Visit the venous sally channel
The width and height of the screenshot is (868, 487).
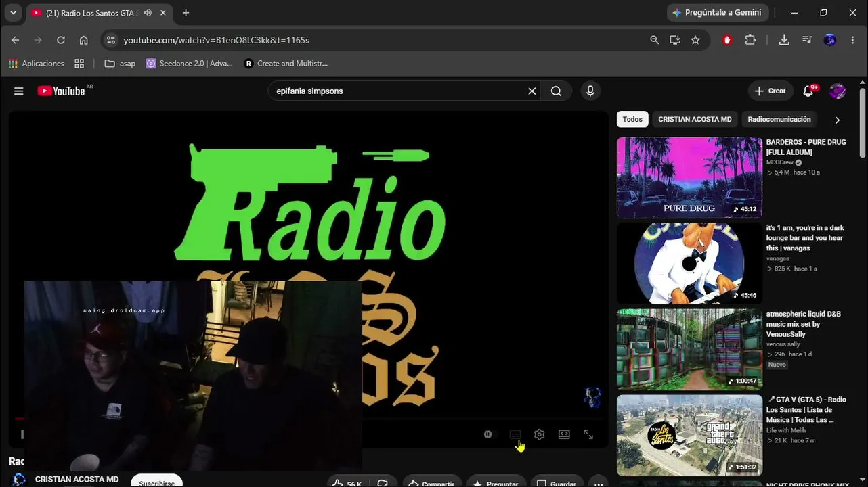[x=783, y=344]
